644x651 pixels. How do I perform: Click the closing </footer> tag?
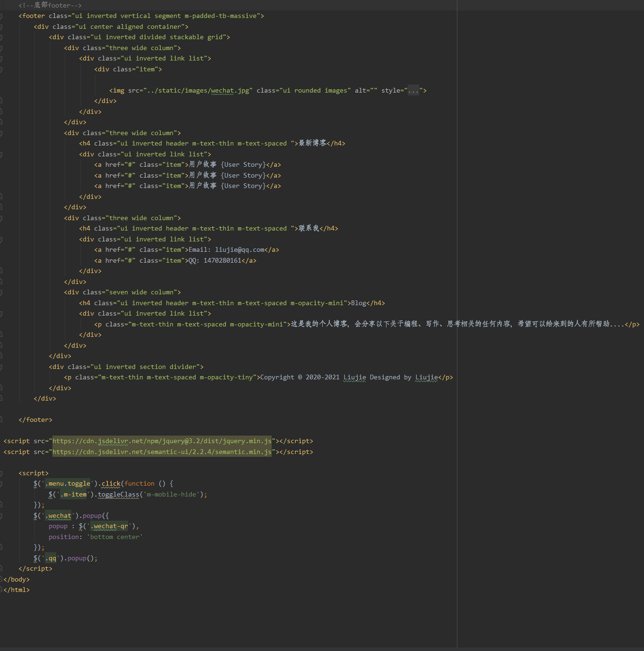[x=35, y=420]
